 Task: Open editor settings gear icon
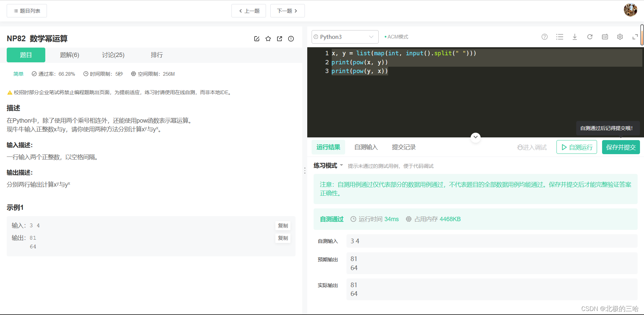(620, 37)
